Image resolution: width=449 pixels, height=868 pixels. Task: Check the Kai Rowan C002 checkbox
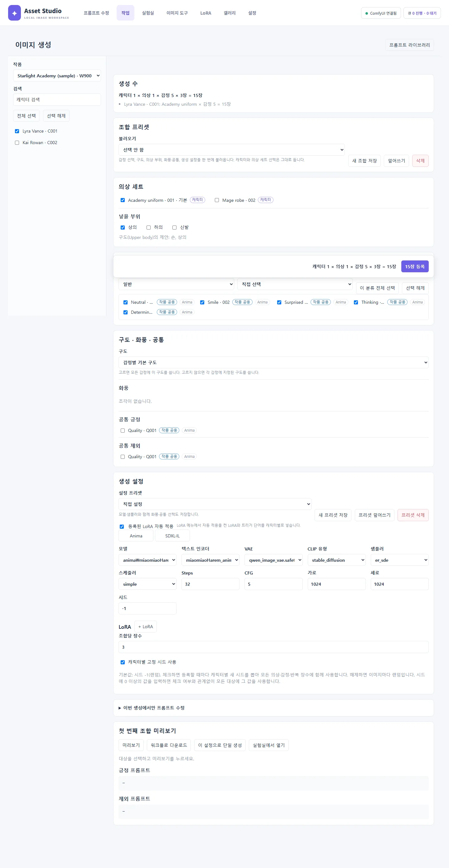click(x=17, y=143)
